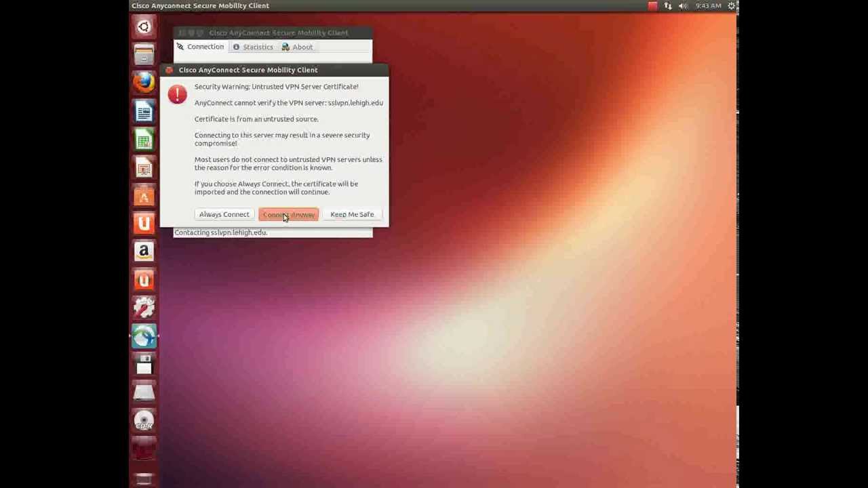Open the 9:43 AM clock menu

coord(708,5)
